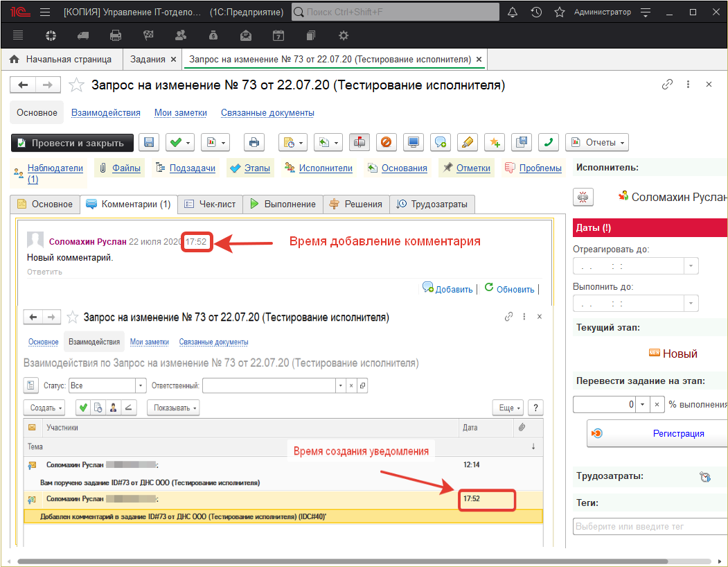Select the red prohibition (stop) icon on toolbar
The image size is (728, 567).
(x=387, y=142)
